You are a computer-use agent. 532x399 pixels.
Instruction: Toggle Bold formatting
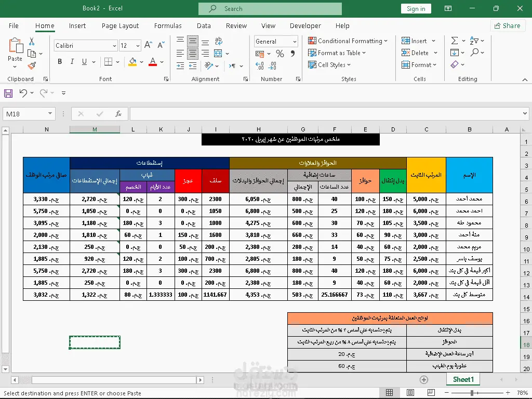click(x=60, y=62)
